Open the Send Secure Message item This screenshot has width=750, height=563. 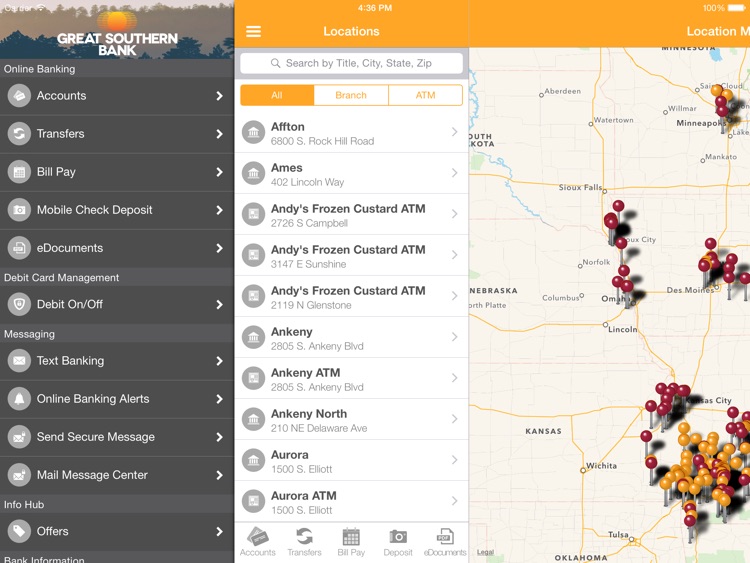(x=117, y=437)
